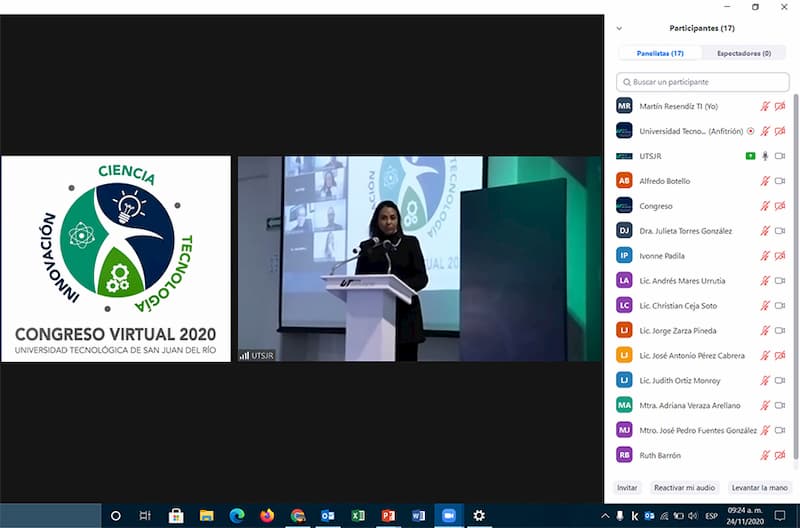Toggle Lic. Jorge Zarza Pineda's mic icon
This screenshot has width=800, height=528.
[x=765, y=331]
